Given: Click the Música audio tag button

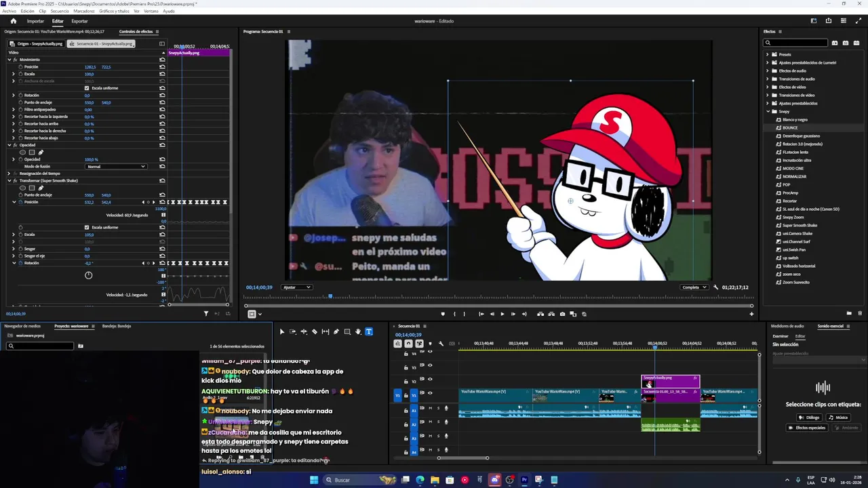Looking at the screenshot, I should [838, 418].
